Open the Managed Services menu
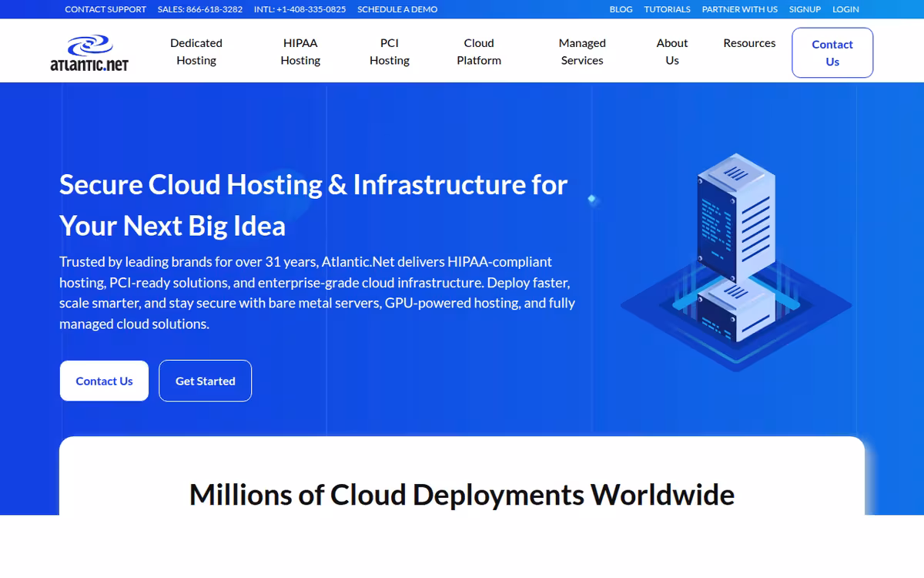 582,52
